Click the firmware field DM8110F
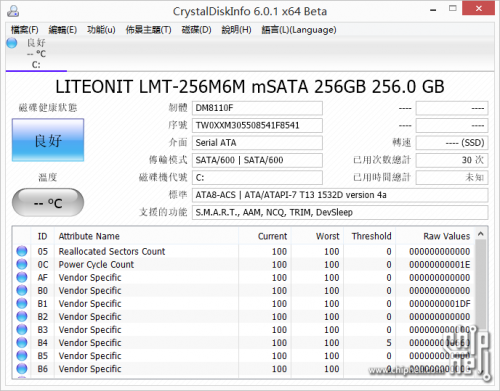Viewport: 500px width, 391px height. click(x=257, y=108)
